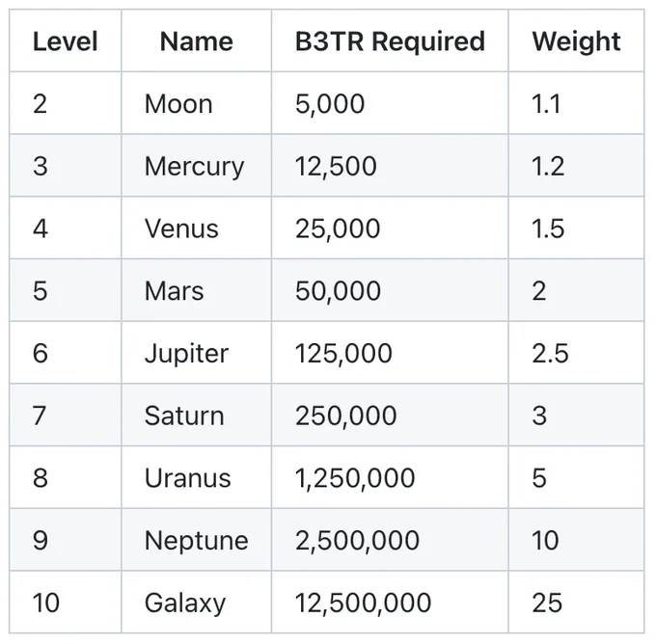Select the Mercury name cell
Screen dimensions: 656x644
[x=194, y=167]
